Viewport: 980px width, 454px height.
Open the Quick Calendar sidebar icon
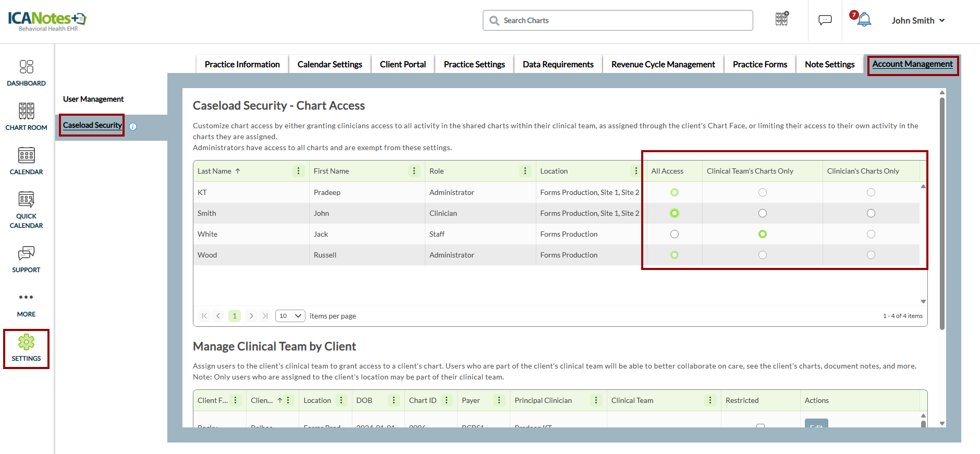27,200
